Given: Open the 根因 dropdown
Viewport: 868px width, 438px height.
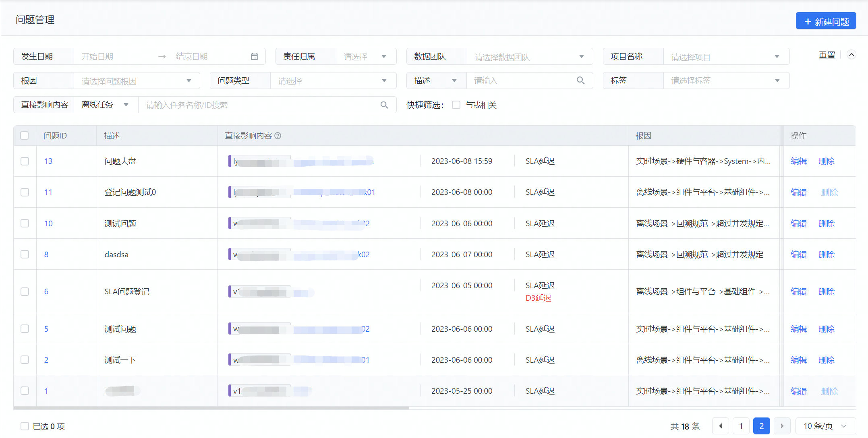Looking at the screenshot, I should point(137,81).
